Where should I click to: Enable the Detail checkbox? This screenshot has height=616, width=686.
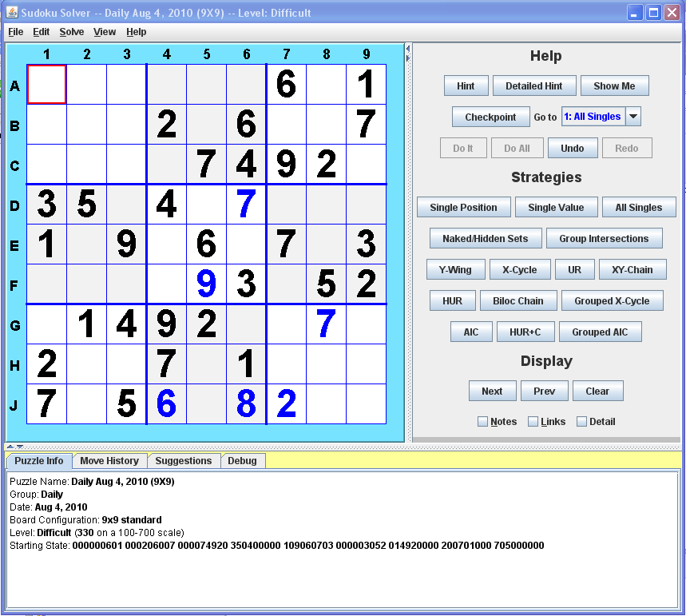[x=582, y=422]
